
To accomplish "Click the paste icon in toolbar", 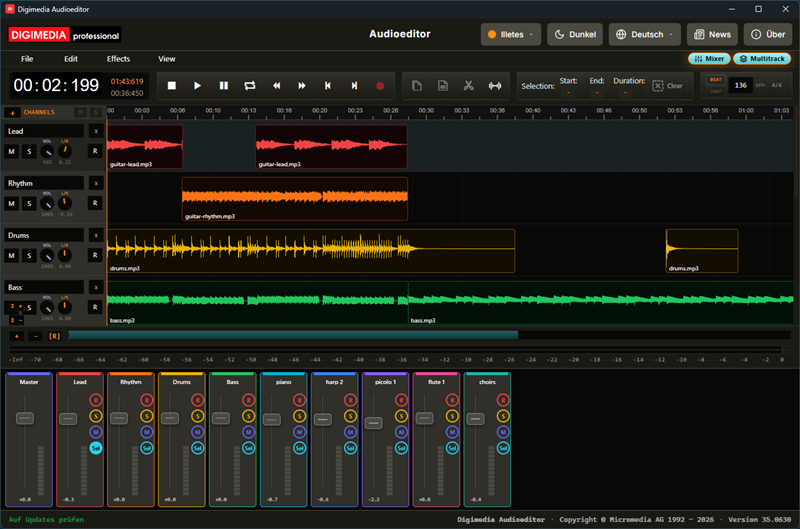I will point(443,86).
